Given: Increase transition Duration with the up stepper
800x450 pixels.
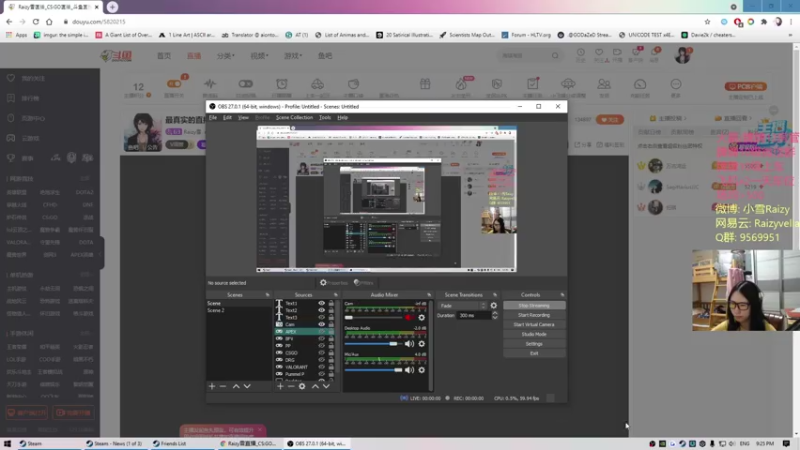Looking at the screenshot, I should tap(495, 313).
